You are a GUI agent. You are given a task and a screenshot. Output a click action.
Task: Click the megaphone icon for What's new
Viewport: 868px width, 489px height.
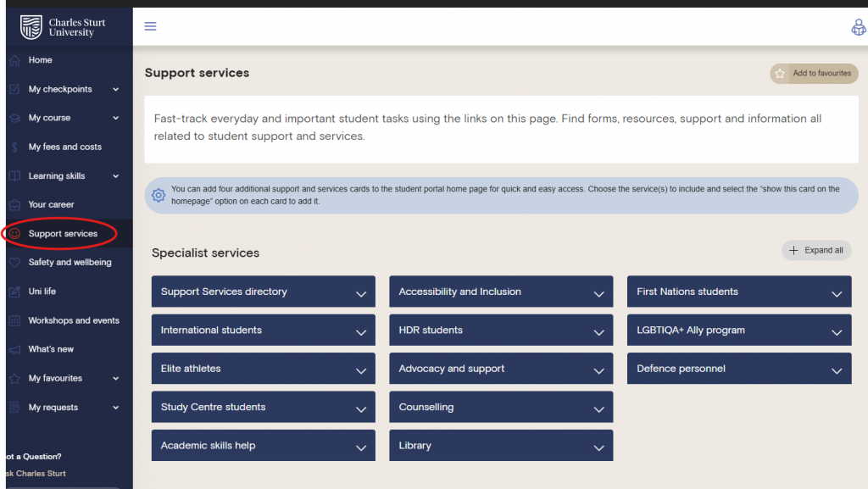[x=14, y=349]
